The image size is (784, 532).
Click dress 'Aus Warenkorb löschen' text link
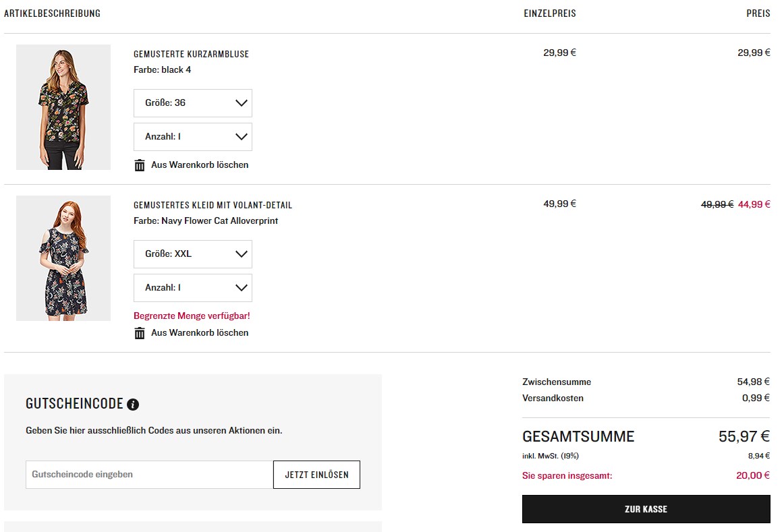click(x=200, y=333)
